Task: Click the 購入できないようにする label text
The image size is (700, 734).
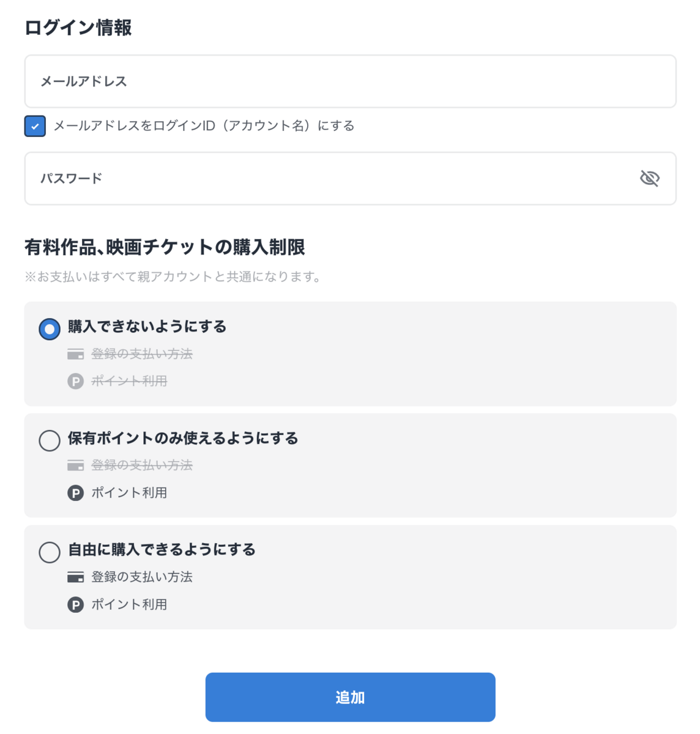Action: tap(147, 327)
